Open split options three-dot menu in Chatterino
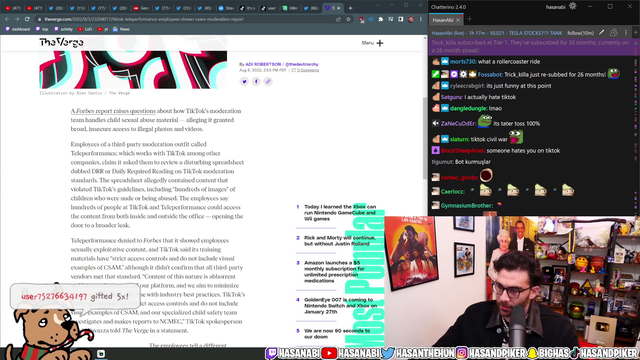Screen dimensions: 640x360 point(626,33)
